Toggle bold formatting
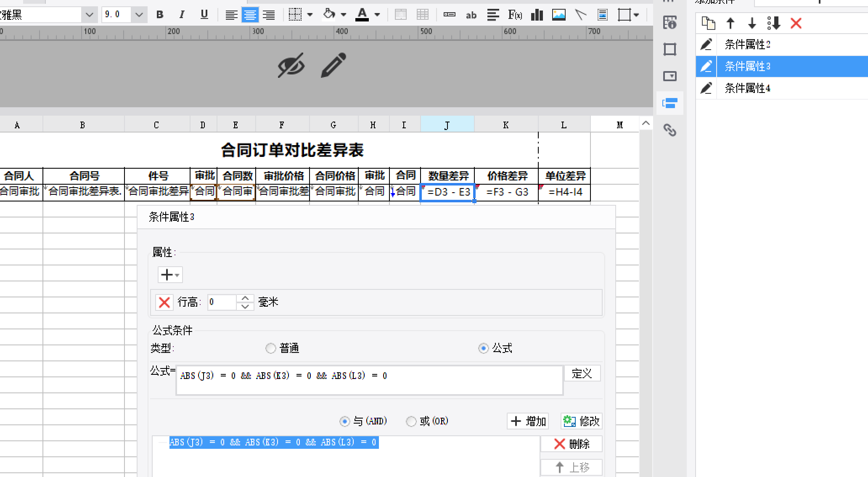The height and width of the screenshot is (477, 868). tap(160, 15)
